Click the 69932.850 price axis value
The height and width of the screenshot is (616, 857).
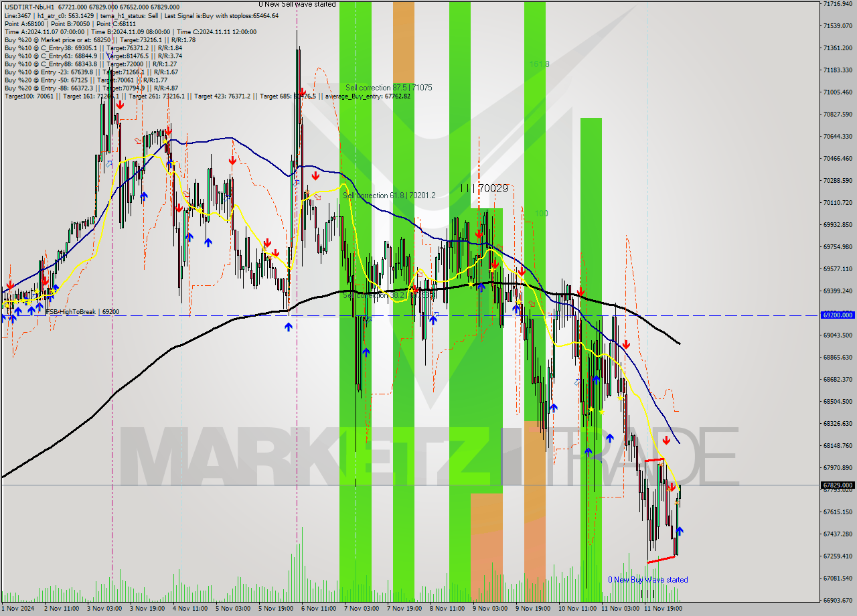tap(838, 225)
